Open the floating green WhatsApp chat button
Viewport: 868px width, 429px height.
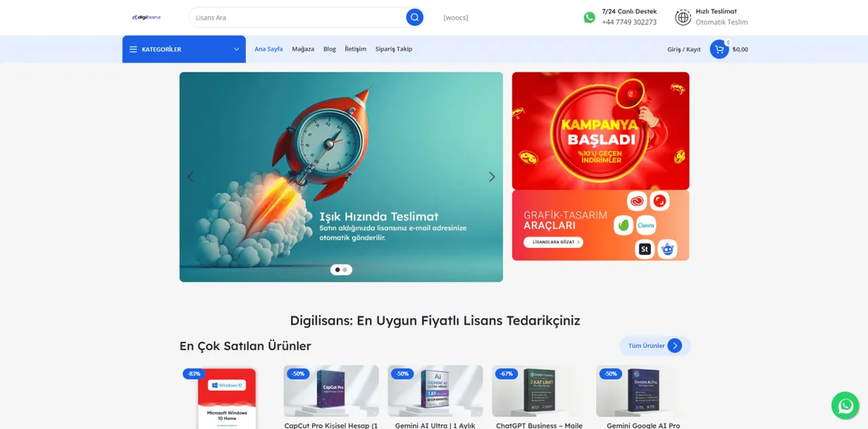[x=845, y=406]
